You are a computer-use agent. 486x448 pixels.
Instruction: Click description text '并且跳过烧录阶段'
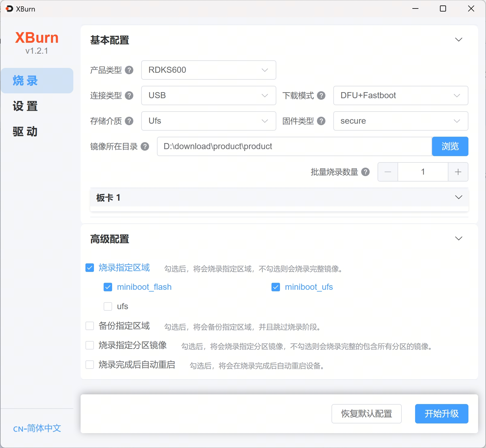pos(288,327)
